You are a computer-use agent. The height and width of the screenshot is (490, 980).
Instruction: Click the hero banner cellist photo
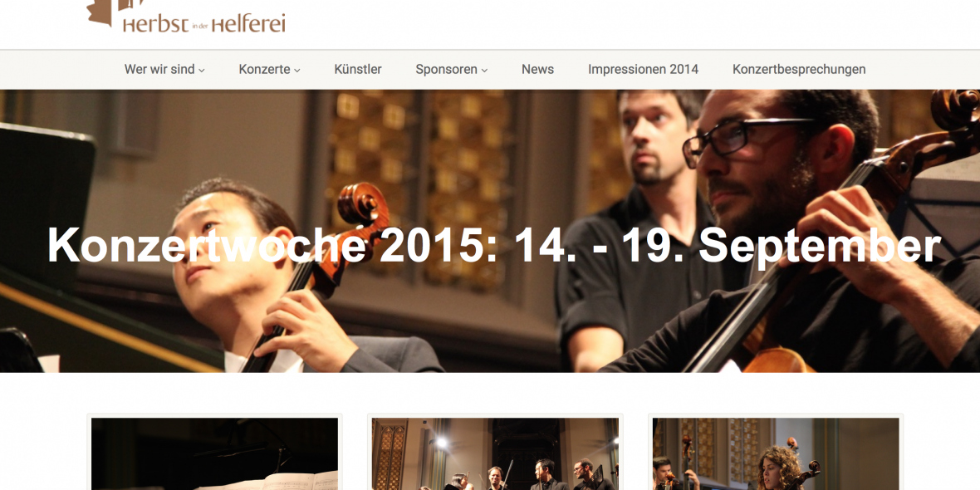pos(490,231)
